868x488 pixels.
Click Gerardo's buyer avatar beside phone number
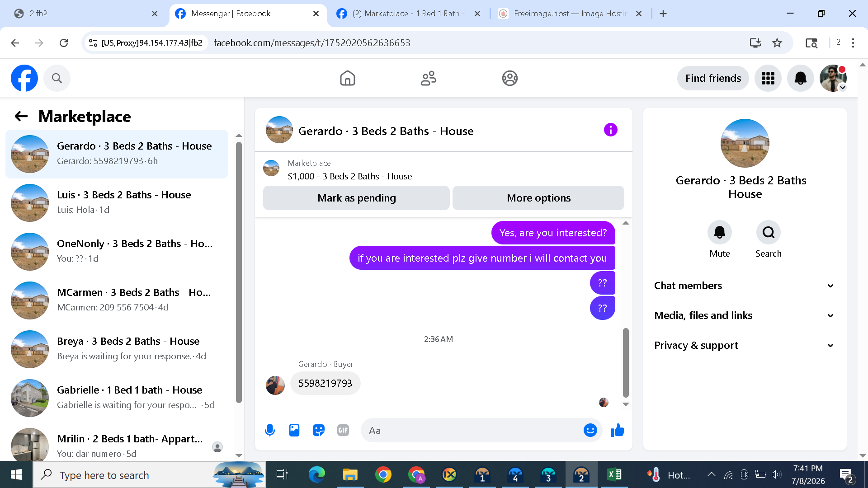tap(275, 385)
